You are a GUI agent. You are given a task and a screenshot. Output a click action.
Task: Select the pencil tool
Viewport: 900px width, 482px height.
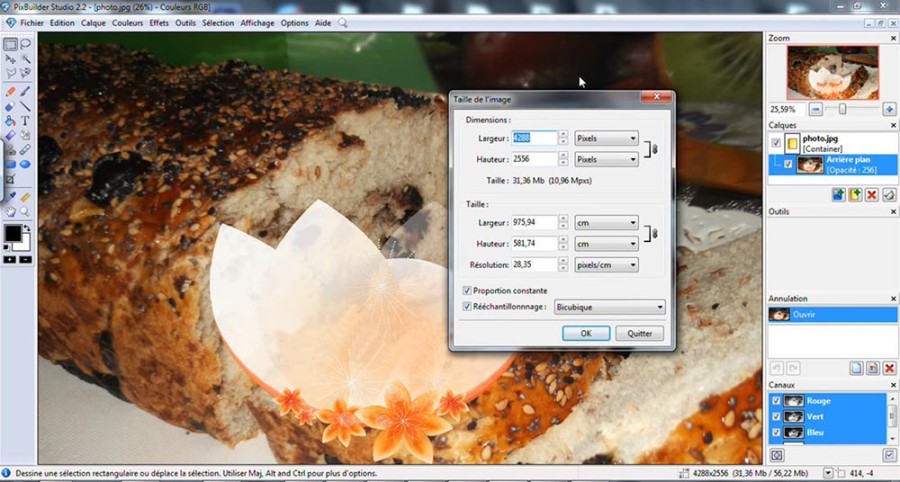click(10, 91)
